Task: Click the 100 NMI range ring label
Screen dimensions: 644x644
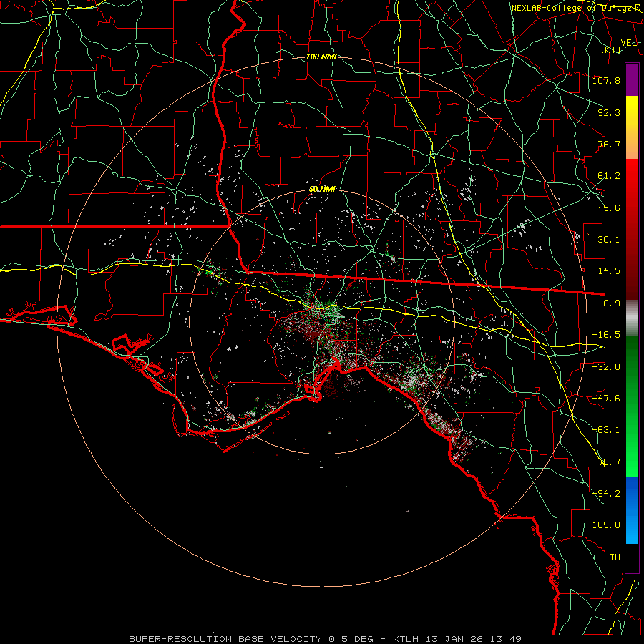Action: pos(321,57)
